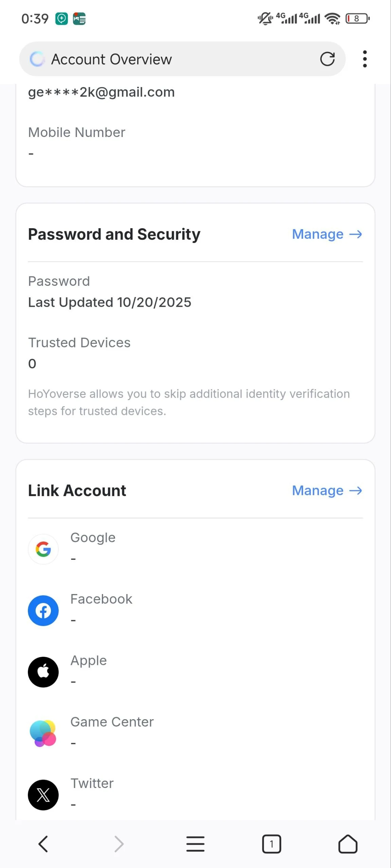Tap the Game Center icon
391x868 pixels.
pos(43,733)
